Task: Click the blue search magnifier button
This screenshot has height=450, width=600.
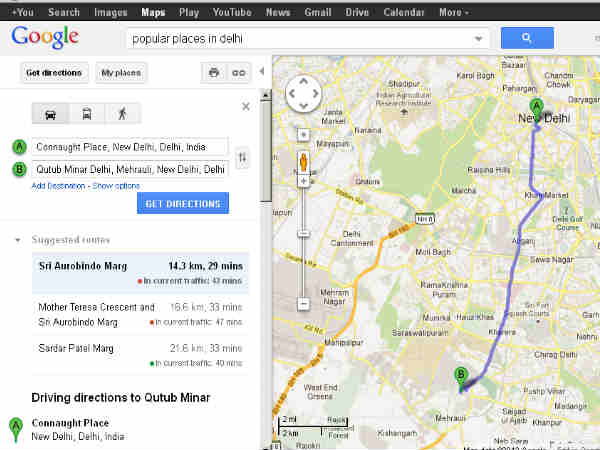Action: tap(527, 38)
